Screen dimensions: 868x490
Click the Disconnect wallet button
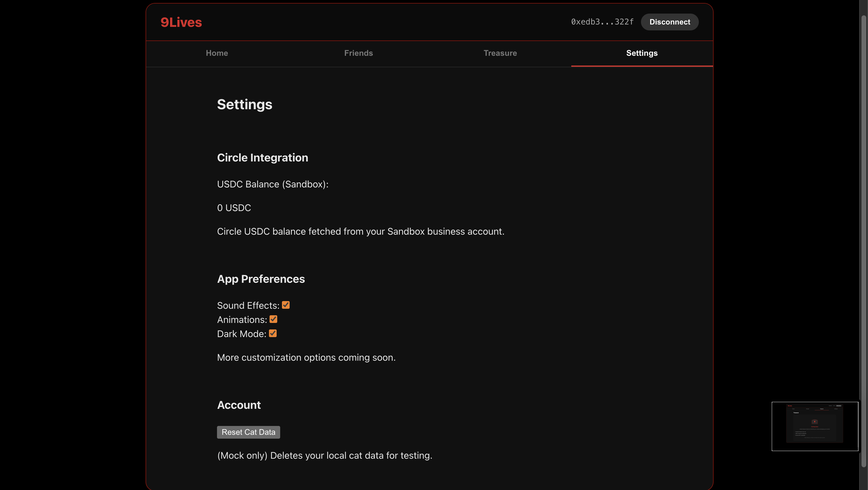click(x=669, y=22)
